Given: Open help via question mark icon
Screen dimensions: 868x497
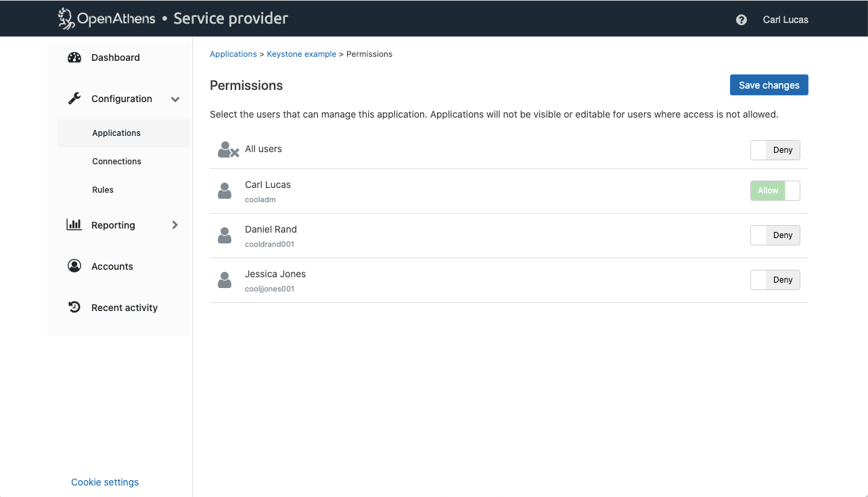Looking at the screenshot, I should pyautogui.click(x=741, y=20).
